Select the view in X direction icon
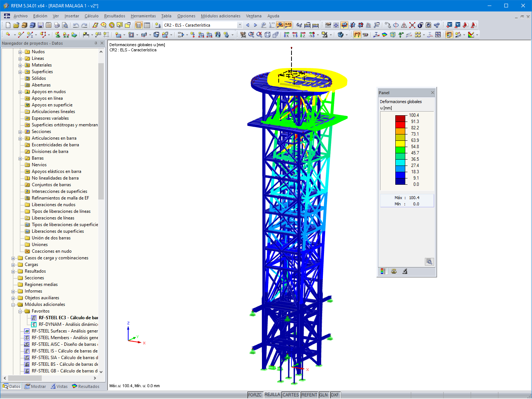 click(286, 35)
